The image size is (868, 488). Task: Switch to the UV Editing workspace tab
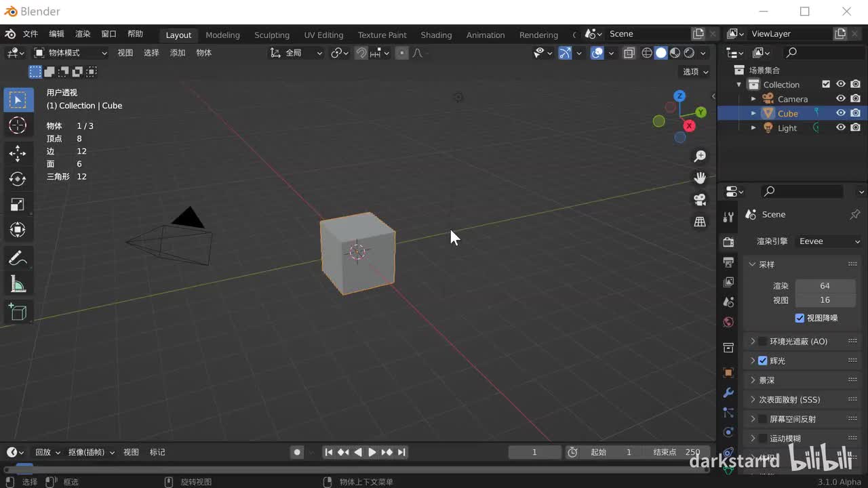point(323,35)
